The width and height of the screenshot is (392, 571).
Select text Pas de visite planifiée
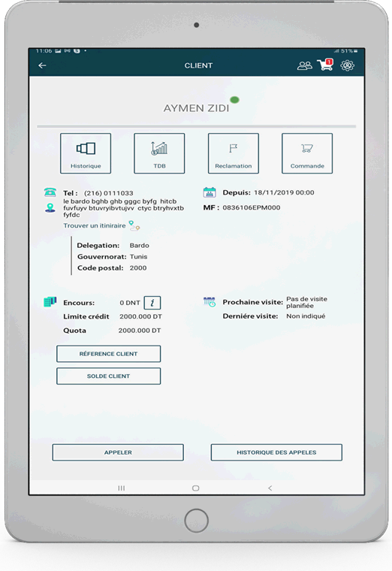[306, 302]
